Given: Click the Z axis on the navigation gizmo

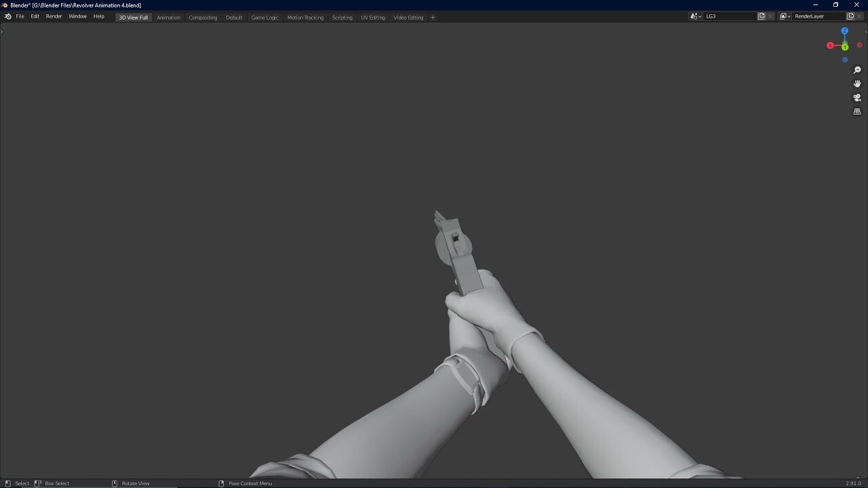Looking at the screenshot, I should pyautogui.click(x=845, y=30).
